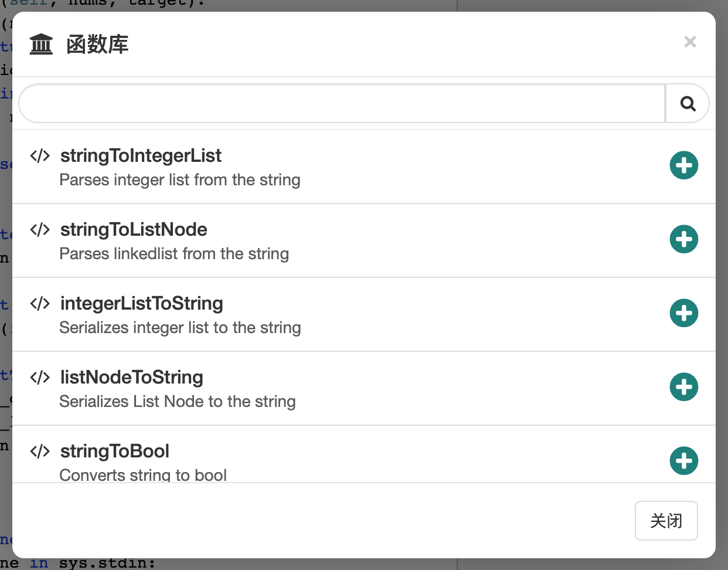The height and width of the screenshot is (570, 728).
Task: Open the stringToListNode function title
Action: click(134, 230)
